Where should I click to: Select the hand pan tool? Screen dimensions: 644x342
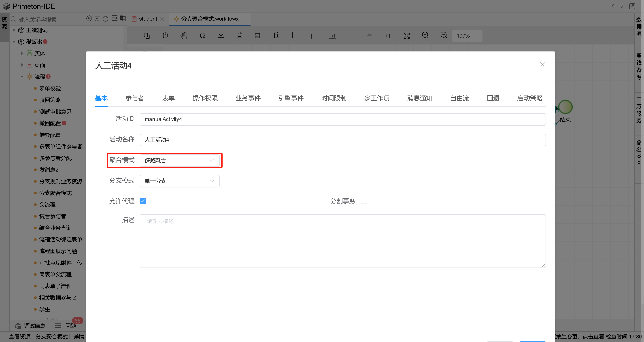(x=184, y=36)
